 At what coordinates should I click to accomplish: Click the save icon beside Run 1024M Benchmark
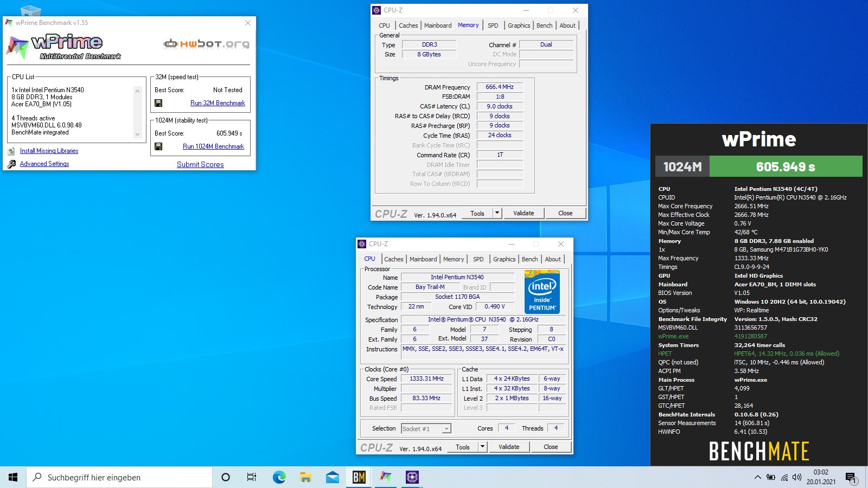coord(158,146)
